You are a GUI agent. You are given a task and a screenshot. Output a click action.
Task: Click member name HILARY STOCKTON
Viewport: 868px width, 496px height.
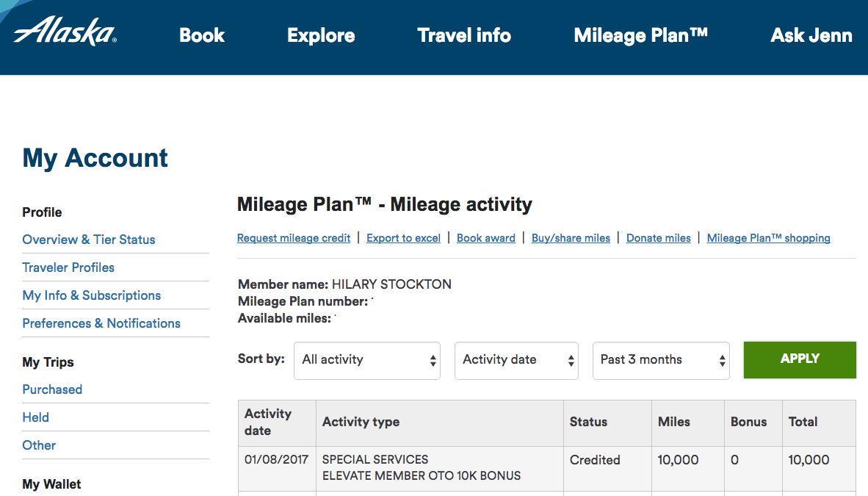click(x=391, y=284)
